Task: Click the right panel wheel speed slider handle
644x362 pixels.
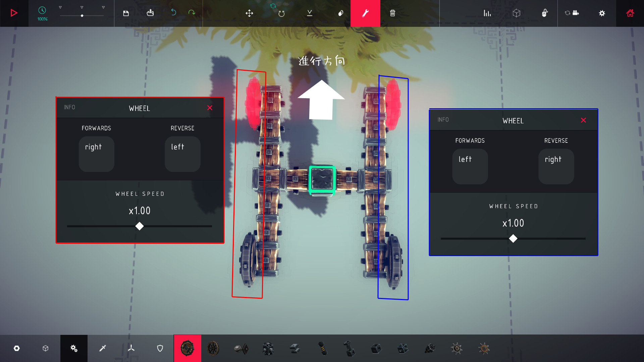Action: (513, 239)
